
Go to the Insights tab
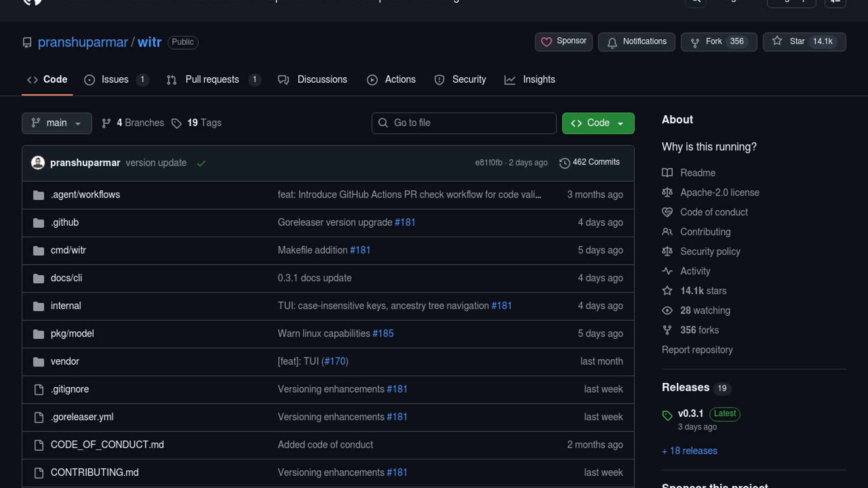pyautogui.click(x=538, y=80)
